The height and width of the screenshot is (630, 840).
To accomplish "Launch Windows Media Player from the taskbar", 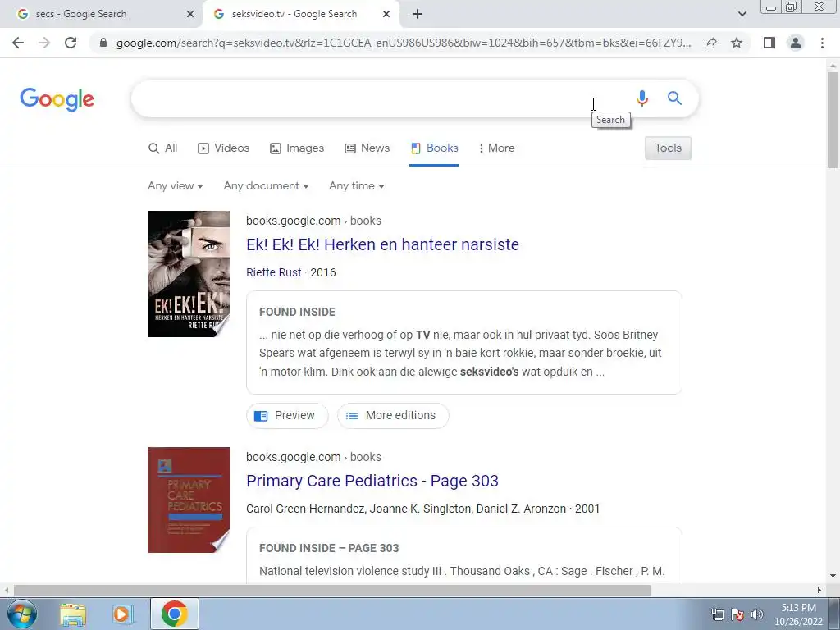I will [x=123, y=614].
